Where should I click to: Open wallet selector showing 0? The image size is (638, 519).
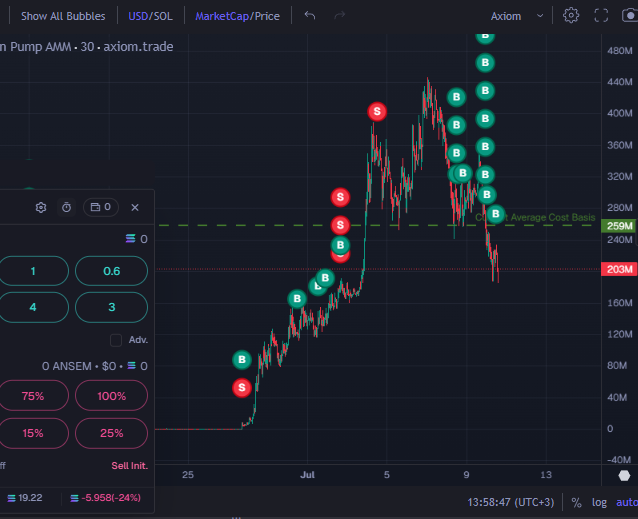[101, 207]
